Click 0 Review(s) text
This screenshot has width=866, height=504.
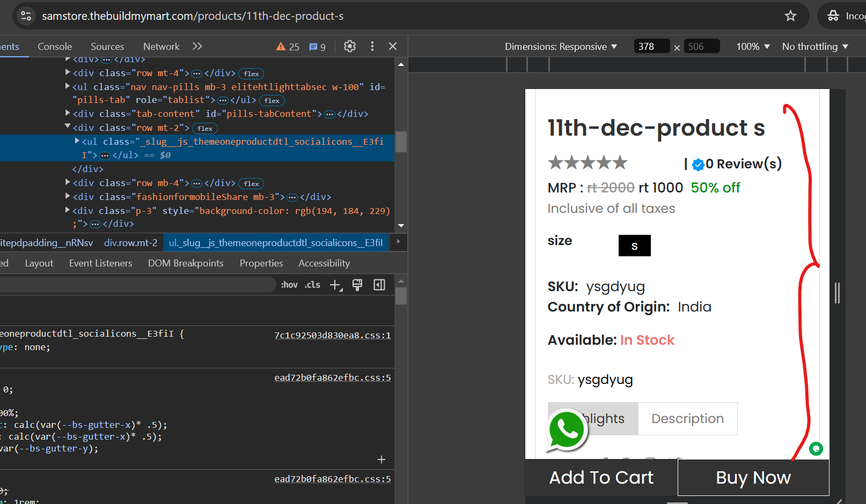[x=744, y=164]
